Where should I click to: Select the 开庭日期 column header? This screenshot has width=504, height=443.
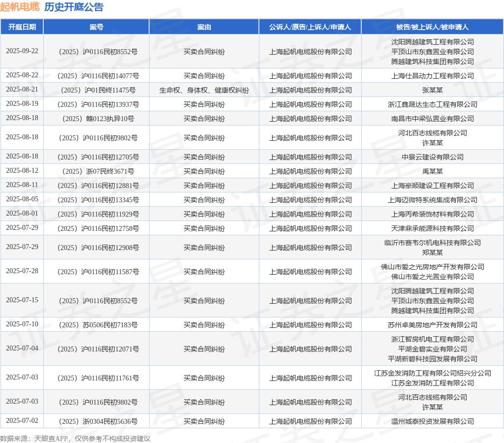[x=22, y=27]
